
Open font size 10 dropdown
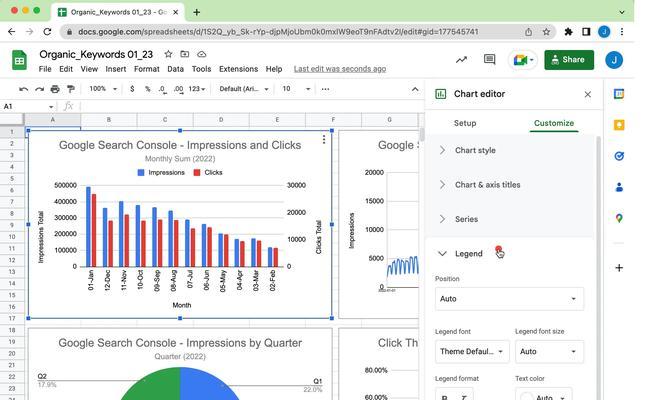pyautogui.click(x=296, y=89)
